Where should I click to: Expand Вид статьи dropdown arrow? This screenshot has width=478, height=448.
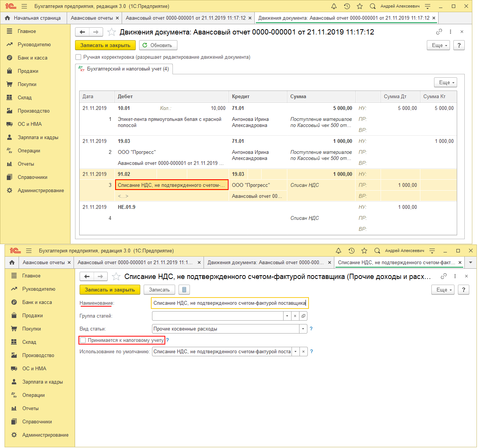tap(303, 329)
